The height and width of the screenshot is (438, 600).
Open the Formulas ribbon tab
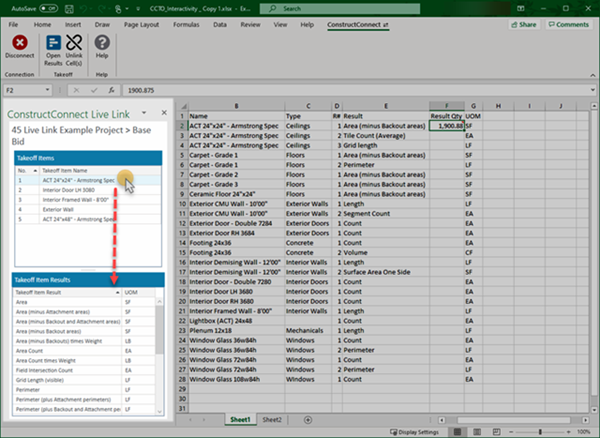[x=186, y=24]
